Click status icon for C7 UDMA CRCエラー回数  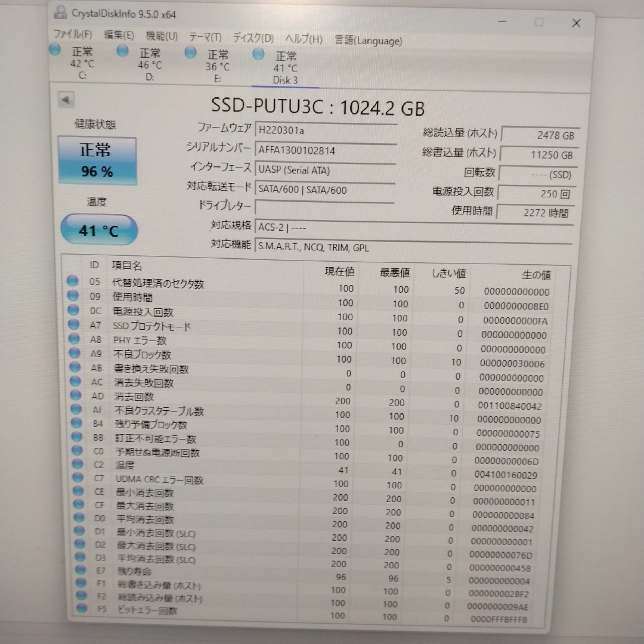click(78, 477)
